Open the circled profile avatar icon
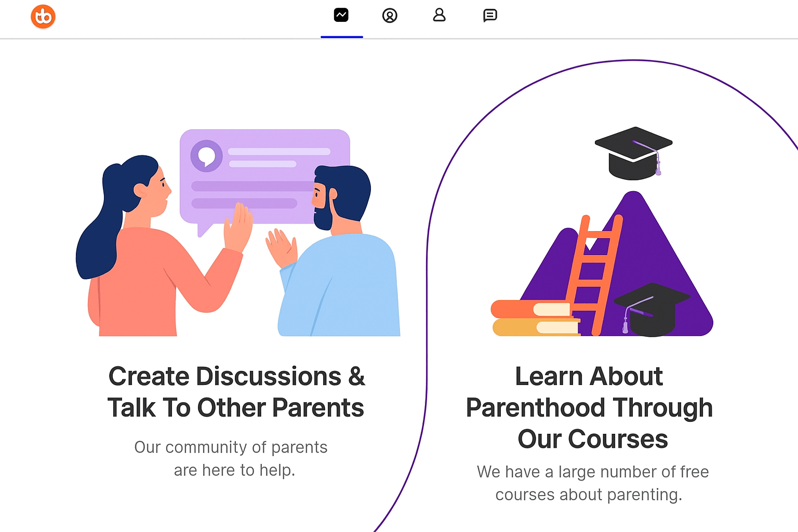 point(390,16)
